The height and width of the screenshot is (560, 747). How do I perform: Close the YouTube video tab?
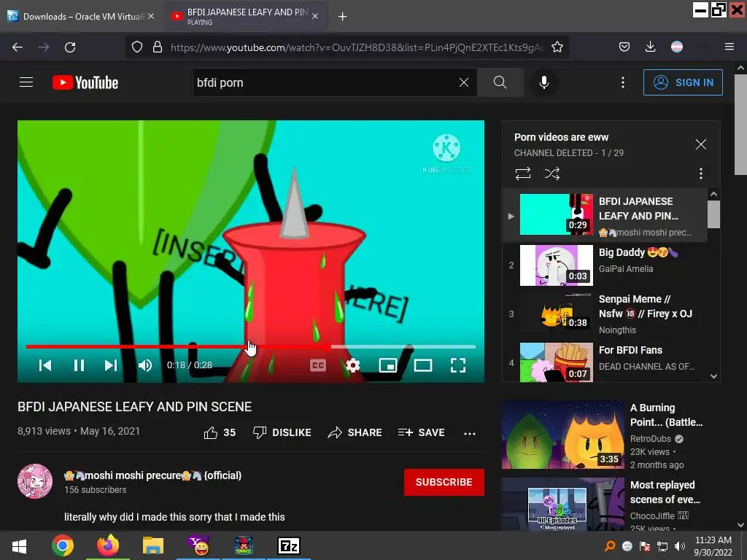(315, 16)
